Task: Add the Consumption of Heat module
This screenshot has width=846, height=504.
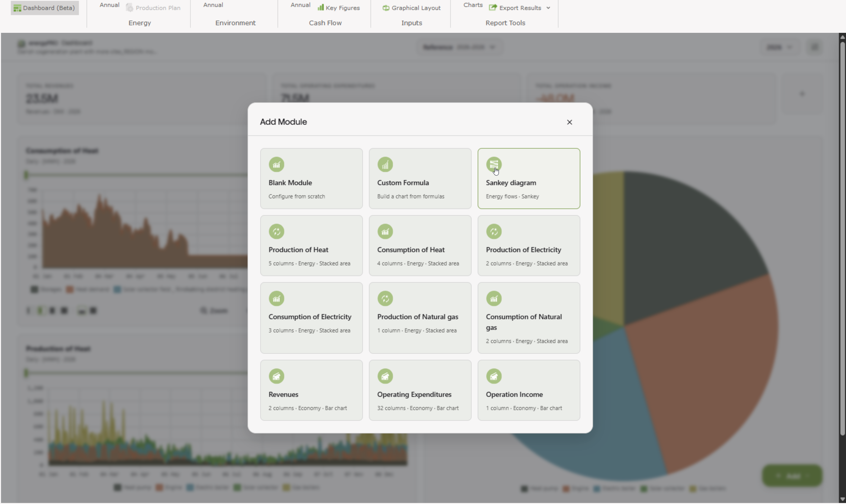Action: pyautogui.click(x=420, y=246)
